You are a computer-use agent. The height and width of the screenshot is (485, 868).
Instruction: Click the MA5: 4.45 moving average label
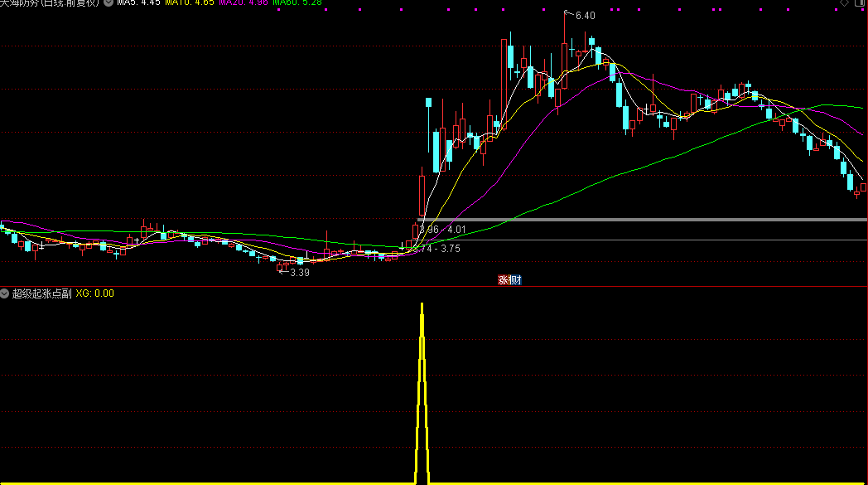coord(138,2)
